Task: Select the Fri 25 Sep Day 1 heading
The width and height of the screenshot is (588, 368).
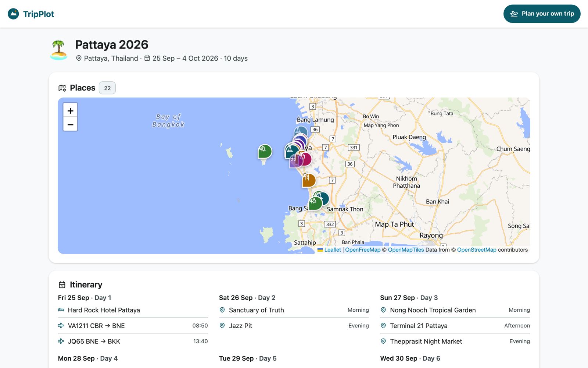Action: [x=85, y=298]
